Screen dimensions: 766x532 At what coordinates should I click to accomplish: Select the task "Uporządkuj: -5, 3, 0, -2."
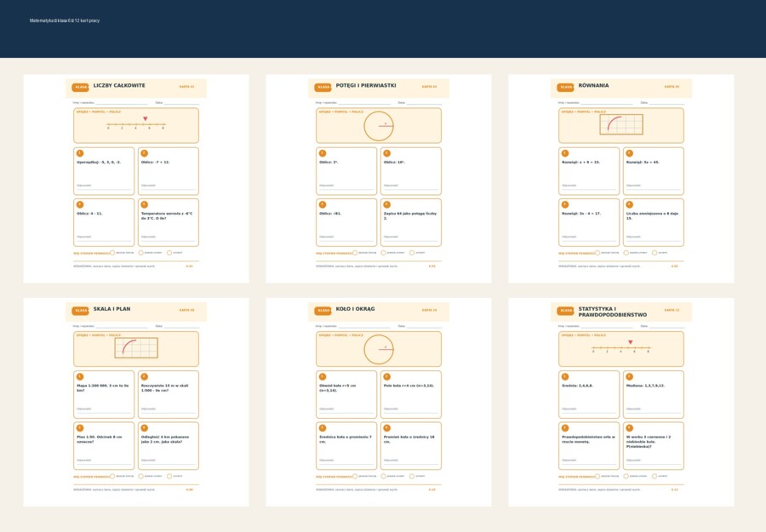[104, 171]
